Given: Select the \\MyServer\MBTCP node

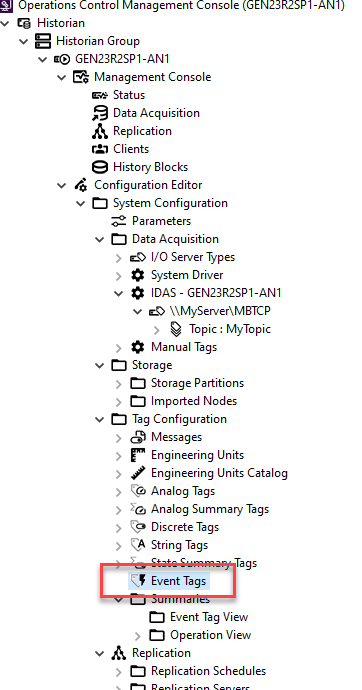Looking at the screenshot, I should tap(210, 312).
